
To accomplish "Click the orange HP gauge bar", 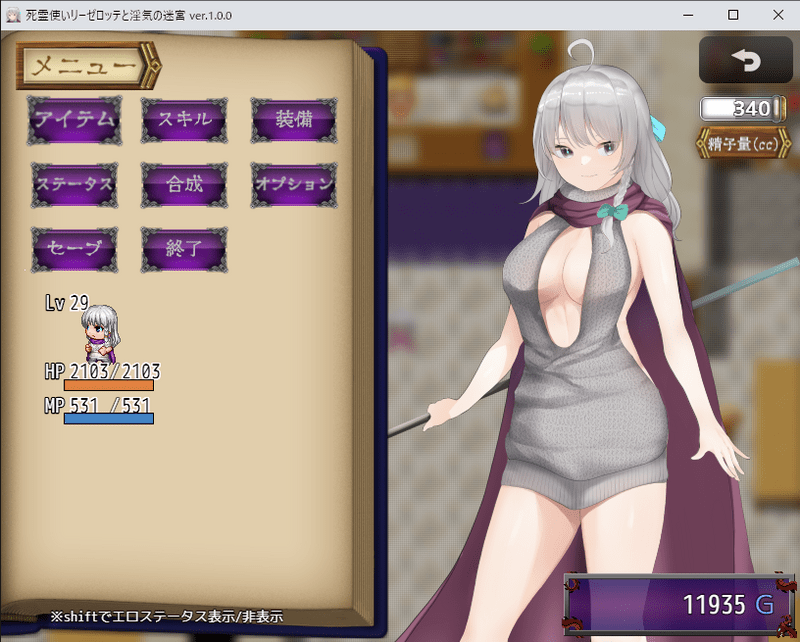I will 109,385.
